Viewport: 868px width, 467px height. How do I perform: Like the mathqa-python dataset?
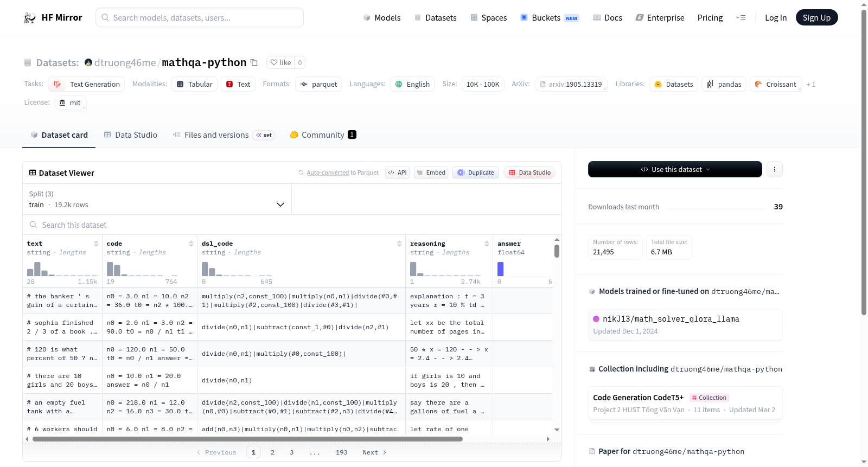coord(281,62)
